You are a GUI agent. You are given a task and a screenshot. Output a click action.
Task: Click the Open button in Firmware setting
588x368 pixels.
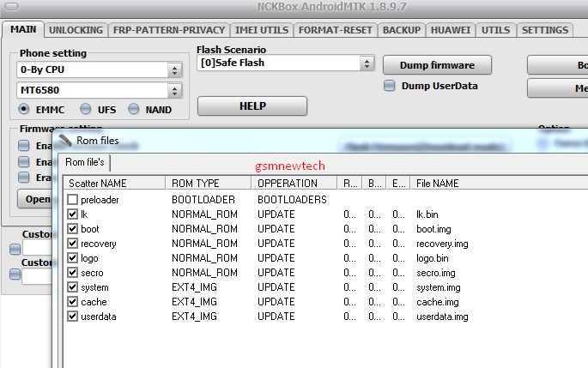click(36, 199)
